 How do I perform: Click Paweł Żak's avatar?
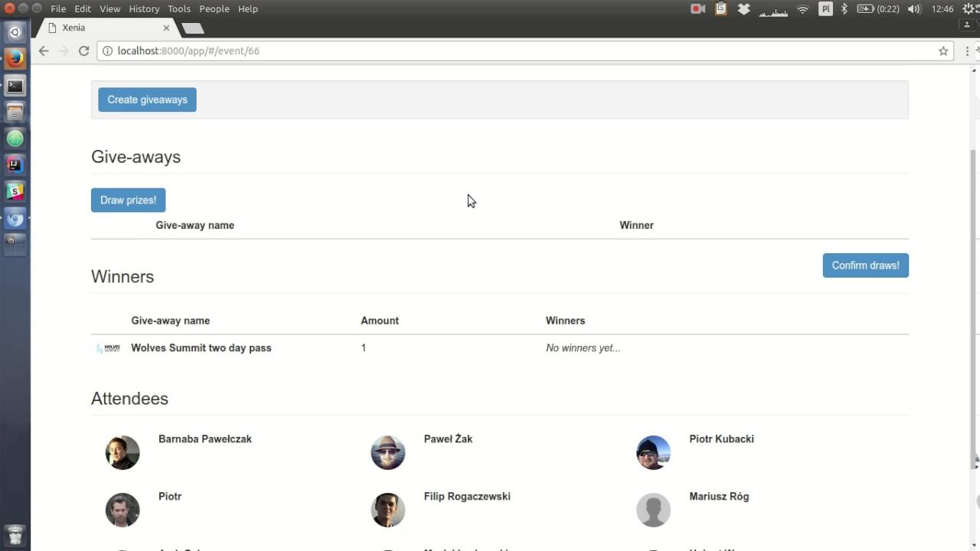point(388,452)
